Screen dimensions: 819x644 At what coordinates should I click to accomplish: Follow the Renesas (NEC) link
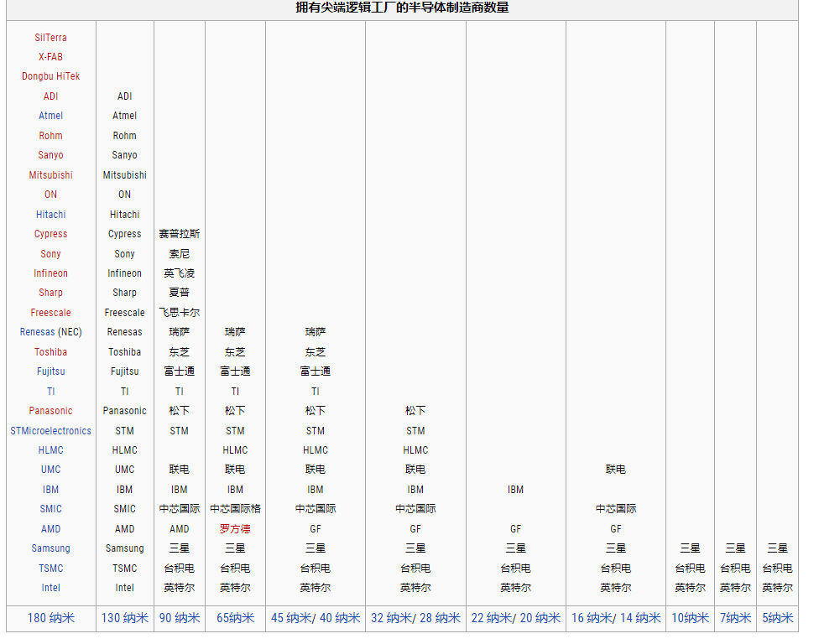(50, 332)
